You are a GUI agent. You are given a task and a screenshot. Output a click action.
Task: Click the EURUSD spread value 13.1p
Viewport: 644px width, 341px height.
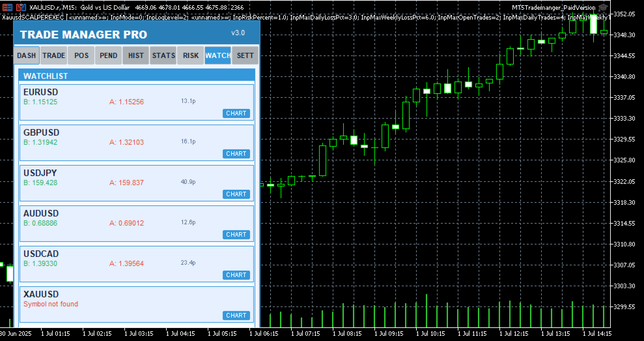(x=188, y=101)
